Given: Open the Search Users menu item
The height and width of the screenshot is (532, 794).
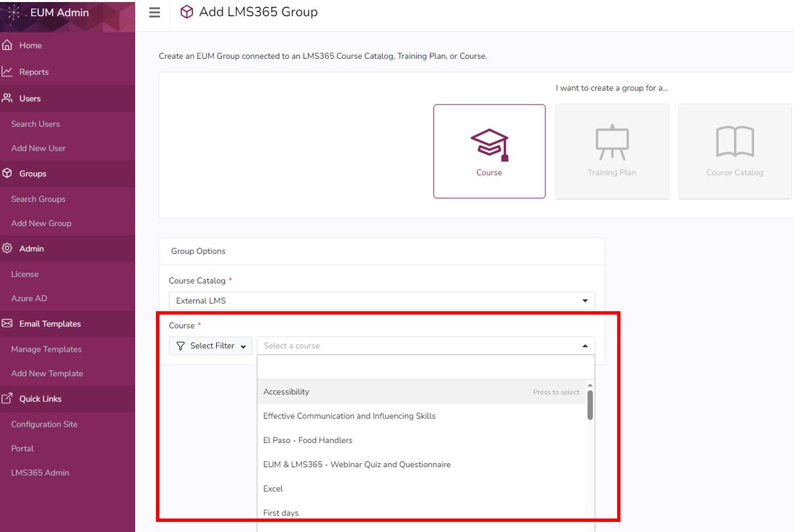Looking at the screenshot, I should pyautogui.click(x=35, y=124).
